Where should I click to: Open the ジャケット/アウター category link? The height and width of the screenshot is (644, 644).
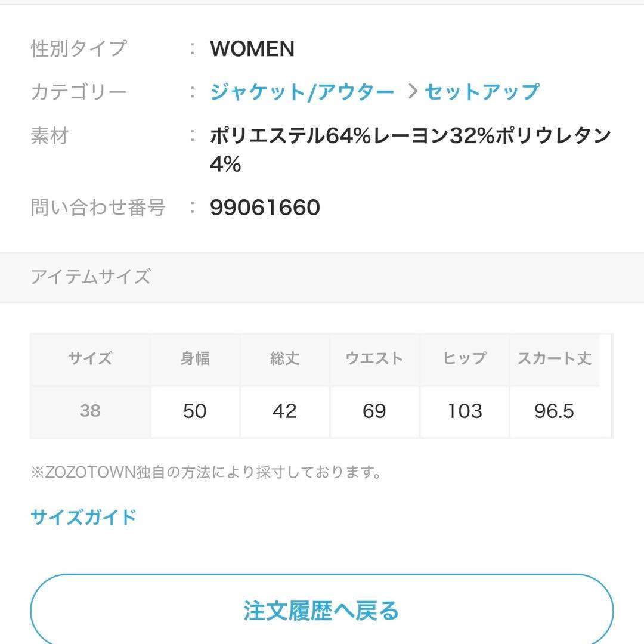click(x=302, y=92)
